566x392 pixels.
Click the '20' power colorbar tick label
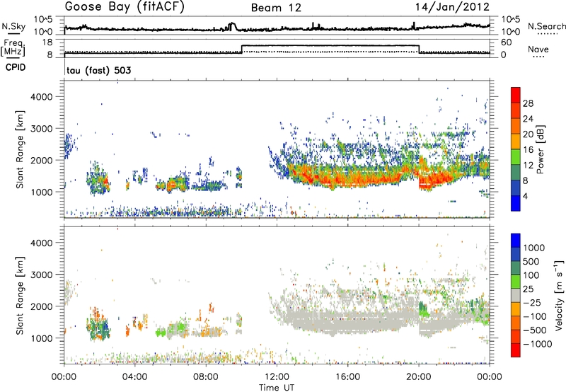click(x=528, y=134)
